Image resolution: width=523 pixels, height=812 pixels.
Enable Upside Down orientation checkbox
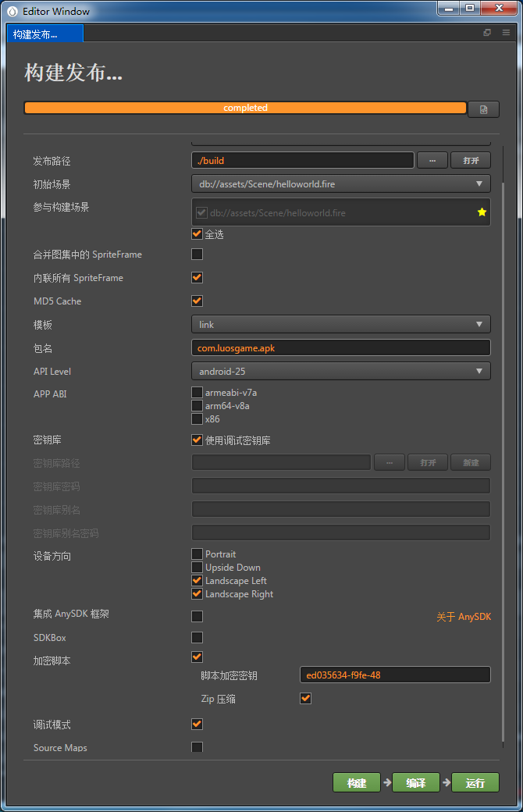click(x=197, y=567)
